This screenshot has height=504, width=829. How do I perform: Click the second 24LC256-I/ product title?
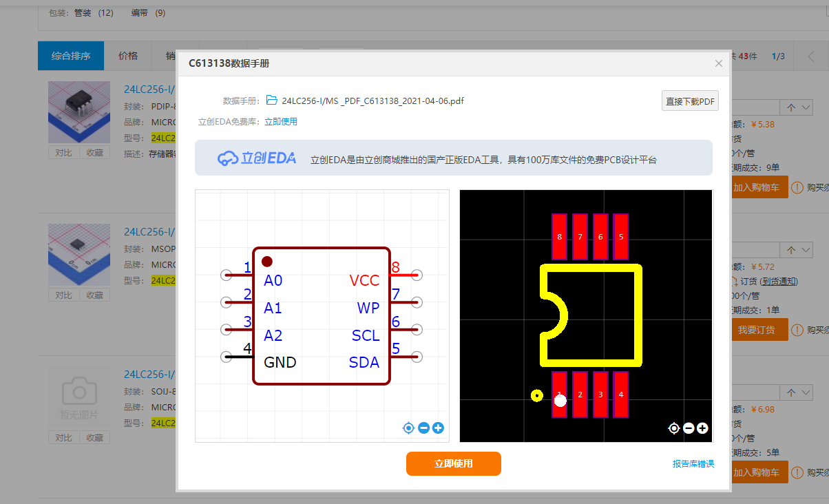tap(150, 231)
